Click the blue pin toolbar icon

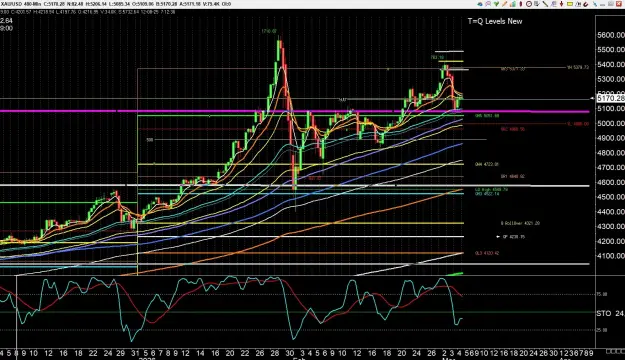[595, 4]
